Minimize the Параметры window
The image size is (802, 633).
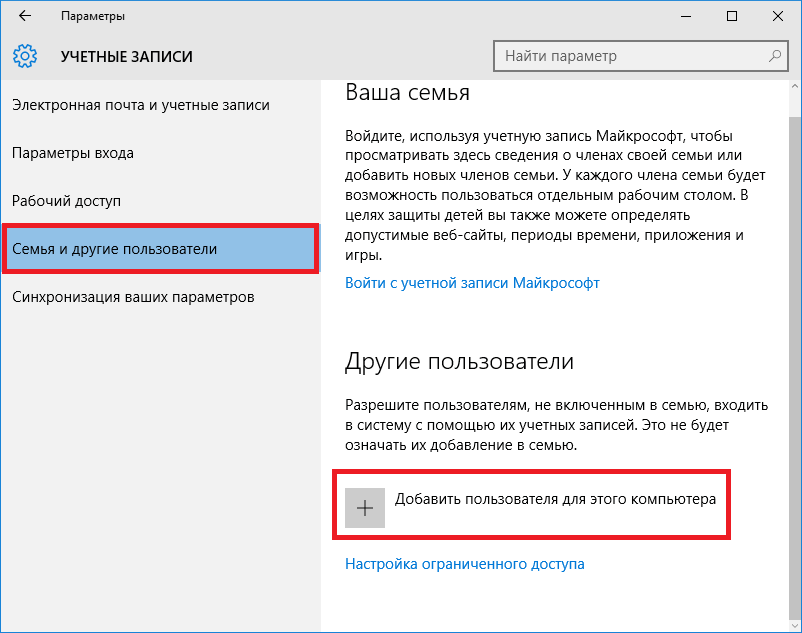pos(686,17)
